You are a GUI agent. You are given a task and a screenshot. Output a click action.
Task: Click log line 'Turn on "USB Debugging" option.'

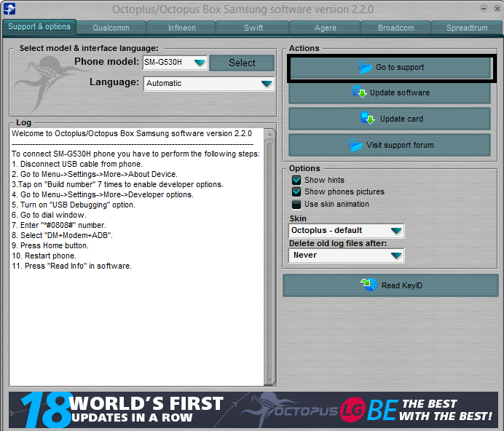74,205
